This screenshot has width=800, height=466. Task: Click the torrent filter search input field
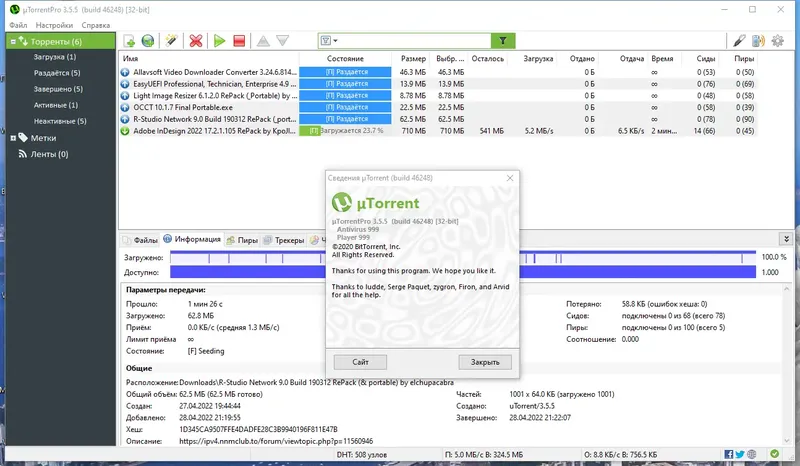pos(414,41)
